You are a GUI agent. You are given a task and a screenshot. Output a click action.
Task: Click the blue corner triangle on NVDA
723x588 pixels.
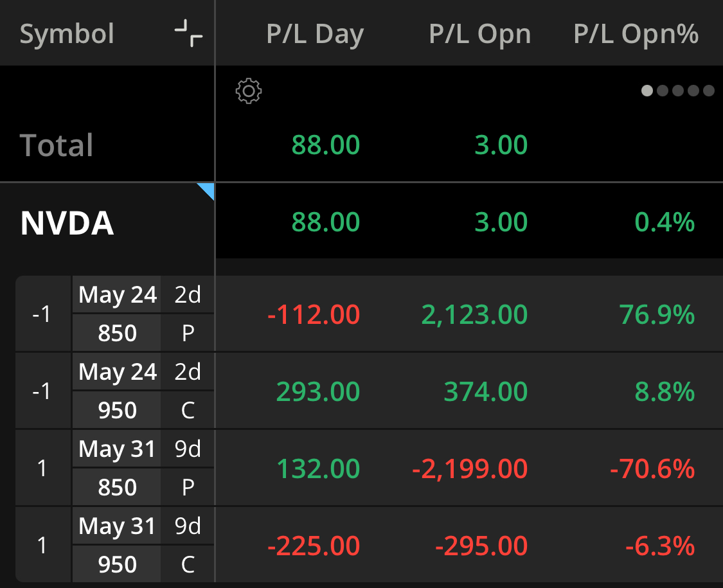pos(206,192)
